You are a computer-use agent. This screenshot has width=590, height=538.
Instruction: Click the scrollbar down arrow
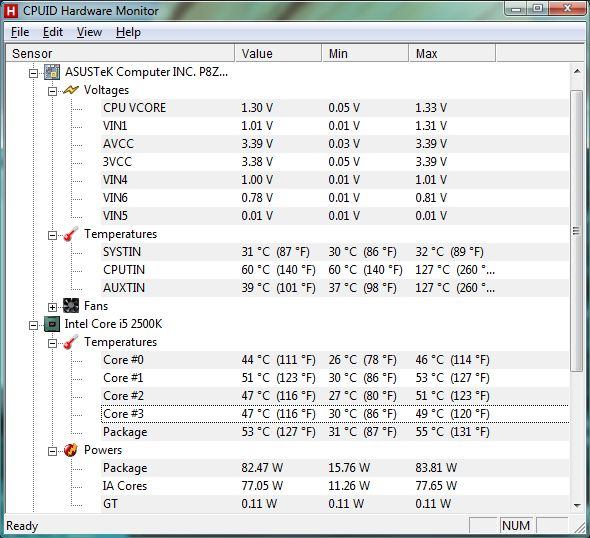pyautogui.click(x=577, y=506)
